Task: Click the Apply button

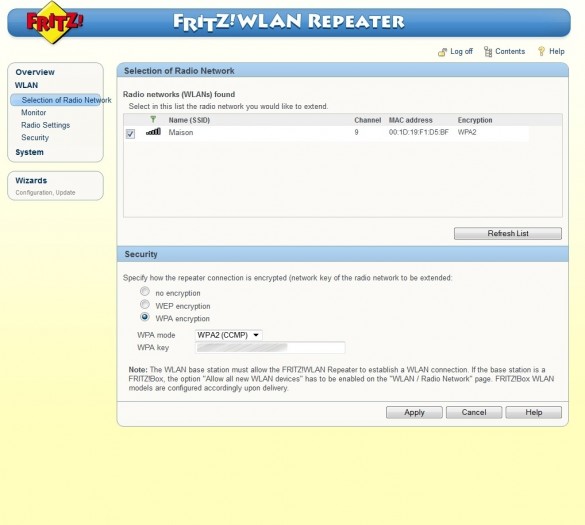Action: (414, 412)
